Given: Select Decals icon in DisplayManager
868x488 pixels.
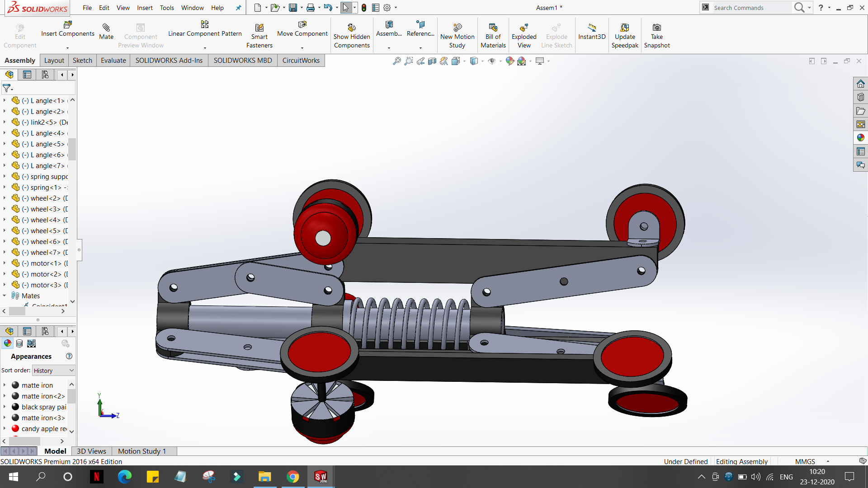Looking at the screenshot, I should pos(19,343).
